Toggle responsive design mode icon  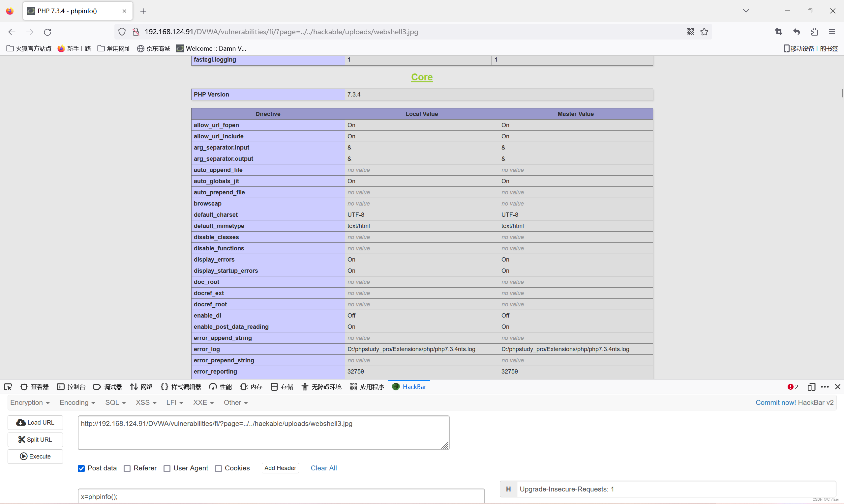tap(811, 387)
